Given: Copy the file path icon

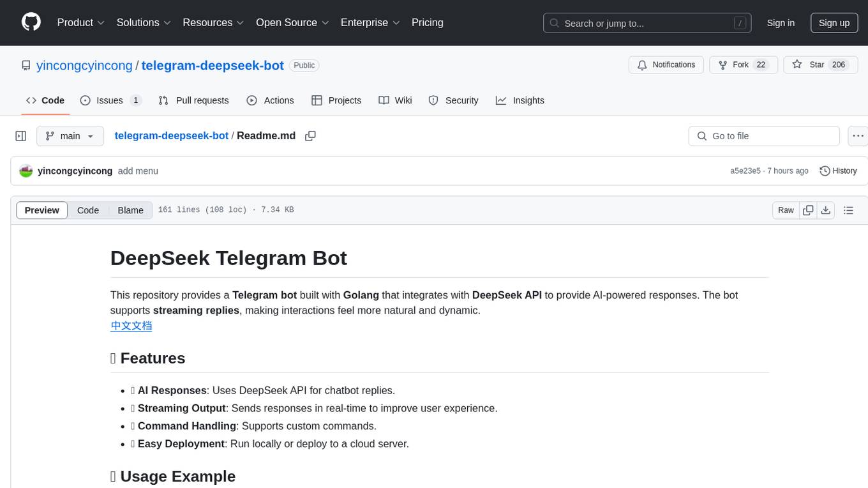Looking at the screenshot, I should click(x=311, y=136).
